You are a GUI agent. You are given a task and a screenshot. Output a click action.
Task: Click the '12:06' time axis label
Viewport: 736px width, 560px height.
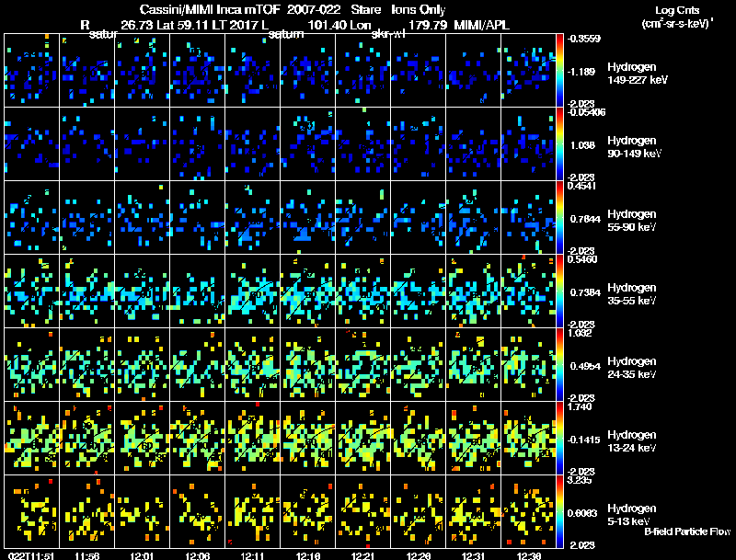pyautogui.click(x=198, y=555)
